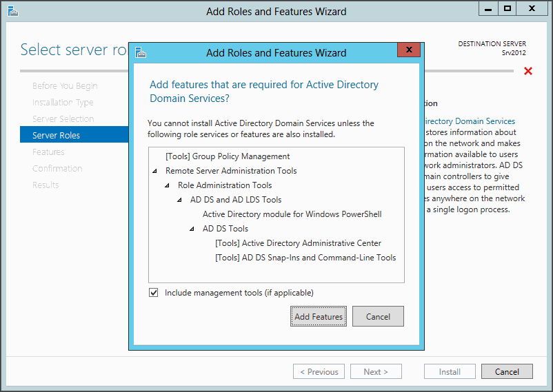This screenshot has width=553, height=392.
Task: Select AD DS and AD LDS Tools label
Action: pyautogui.click(x=236, y=200)
